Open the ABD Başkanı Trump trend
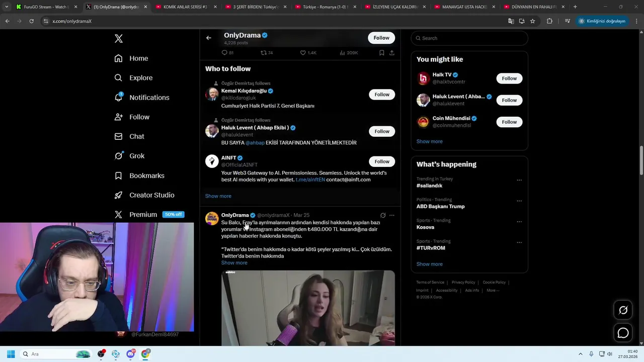 [x=440, y=207]
